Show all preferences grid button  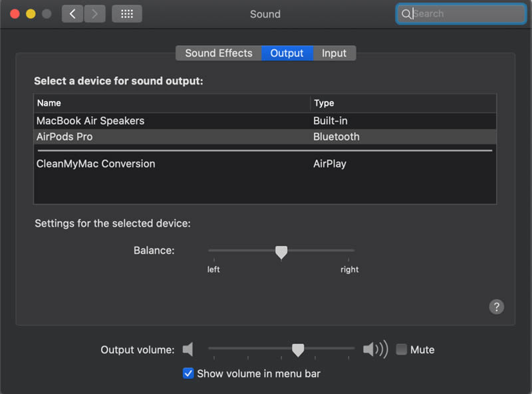(127, 14)
